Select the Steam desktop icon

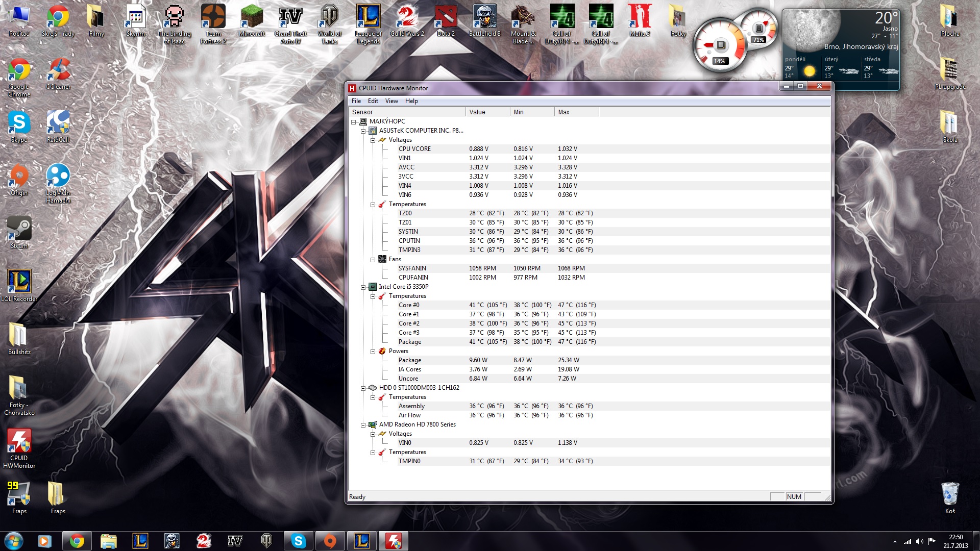[19, 233]
